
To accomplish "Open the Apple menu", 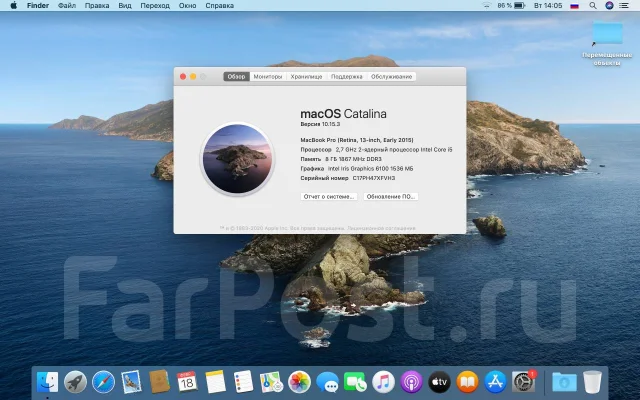I will pyautogui.click(x=13, y=6).
